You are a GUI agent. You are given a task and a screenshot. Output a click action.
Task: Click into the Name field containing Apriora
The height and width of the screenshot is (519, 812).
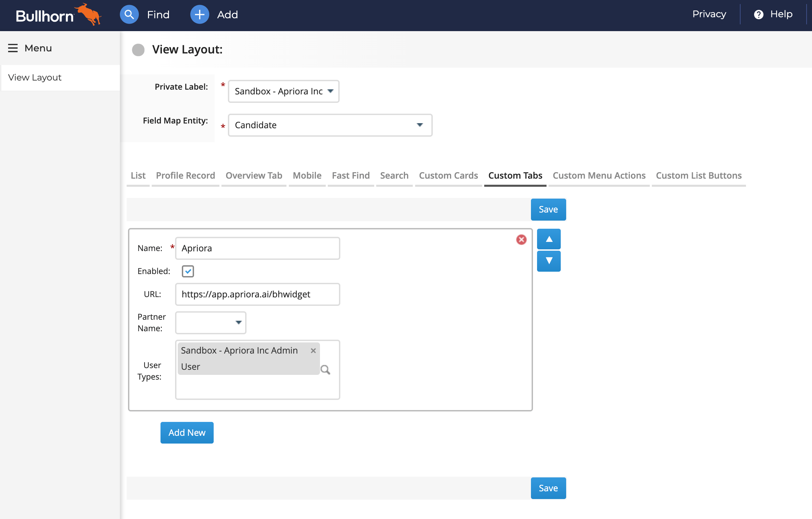[257, 248]
